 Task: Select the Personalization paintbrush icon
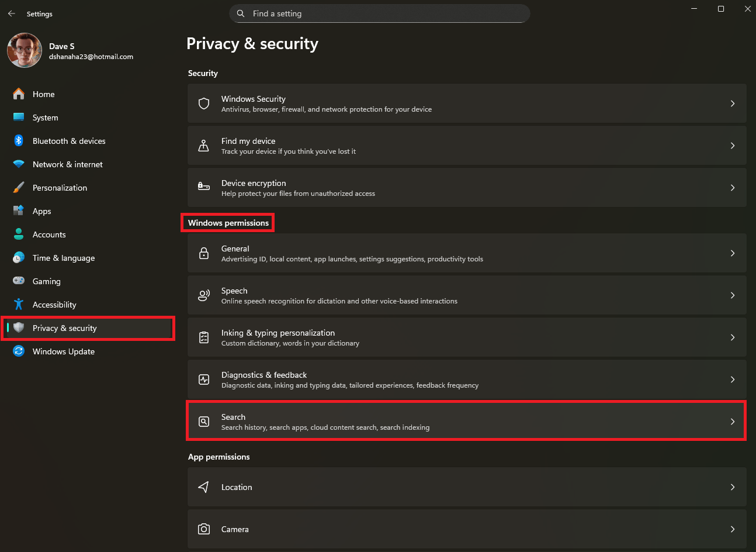click(19, 188)
